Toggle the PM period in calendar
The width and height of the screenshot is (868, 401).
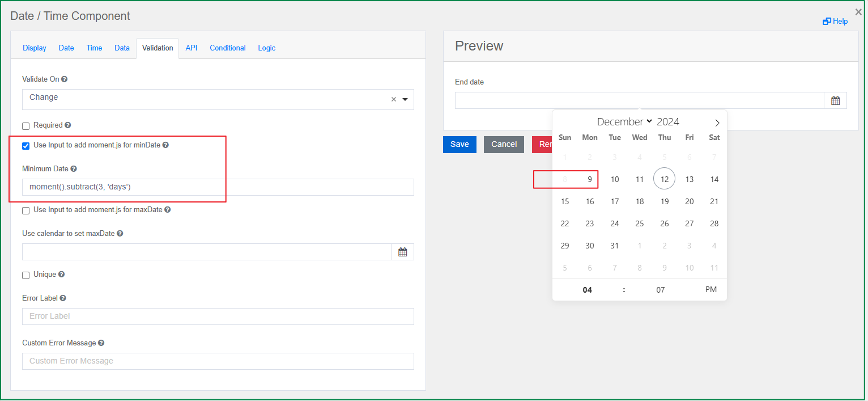(x=711, y=290)
